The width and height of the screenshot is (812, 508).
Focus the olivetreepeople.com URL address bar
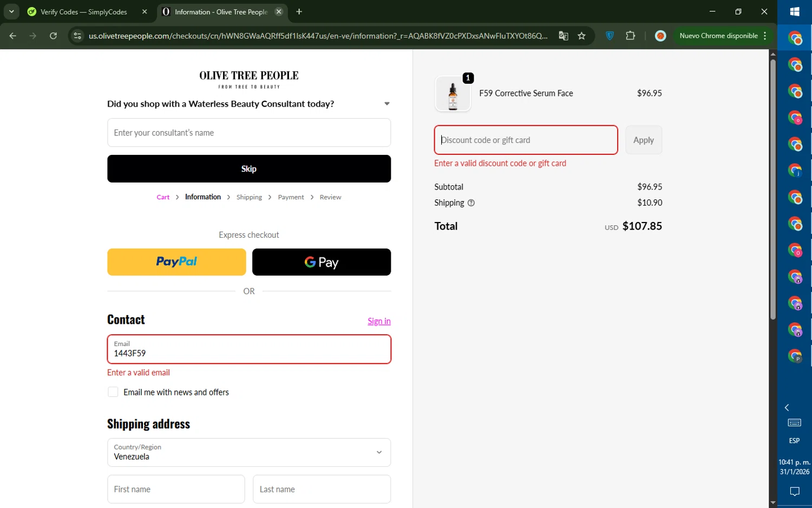(318, 36)
